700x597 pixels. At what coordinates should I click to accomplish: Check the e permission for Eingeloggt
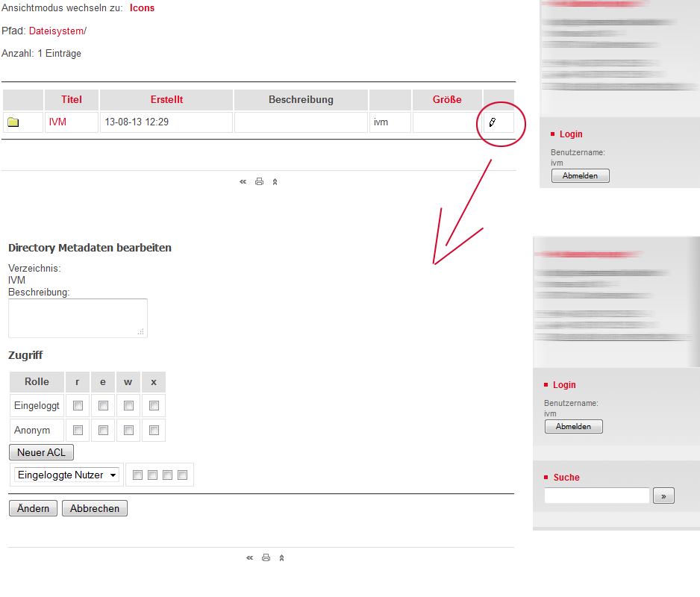pyautogui.click(x=103, y=405)
